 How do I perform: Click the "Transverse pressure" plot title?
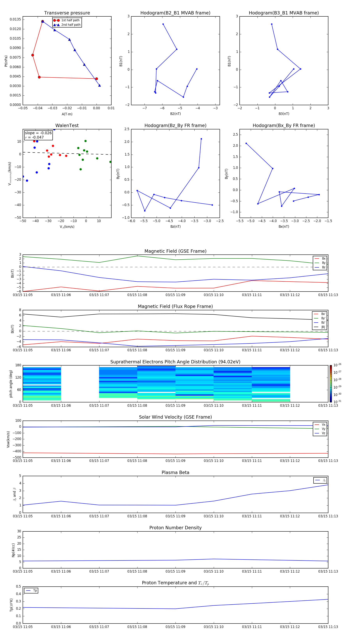(67, 13)
